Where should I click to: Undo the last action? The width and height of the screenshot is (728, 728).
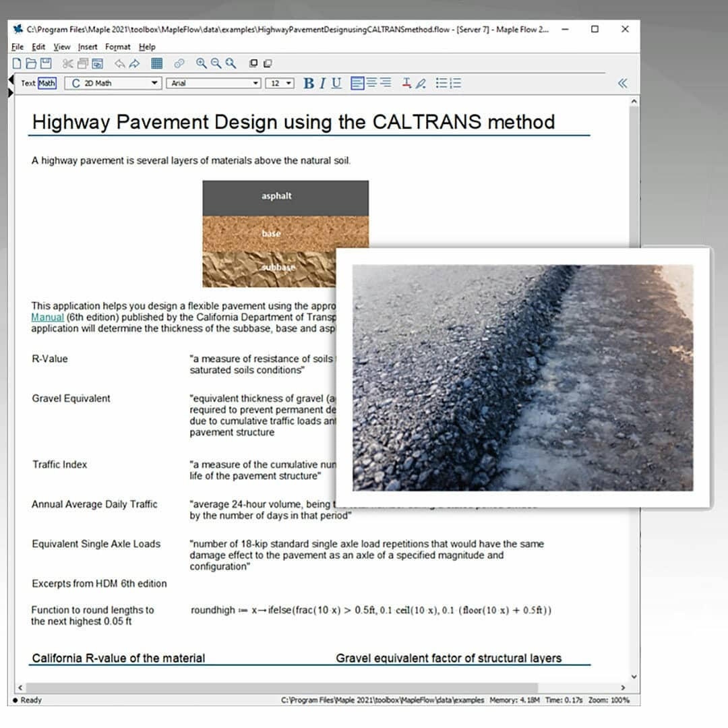pos(120,63)
